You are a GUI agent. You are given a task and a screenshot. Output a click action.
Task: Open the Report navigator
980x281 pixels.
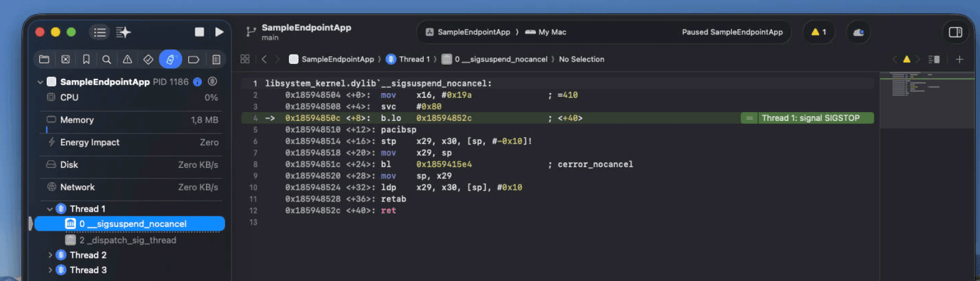[216, 59]
